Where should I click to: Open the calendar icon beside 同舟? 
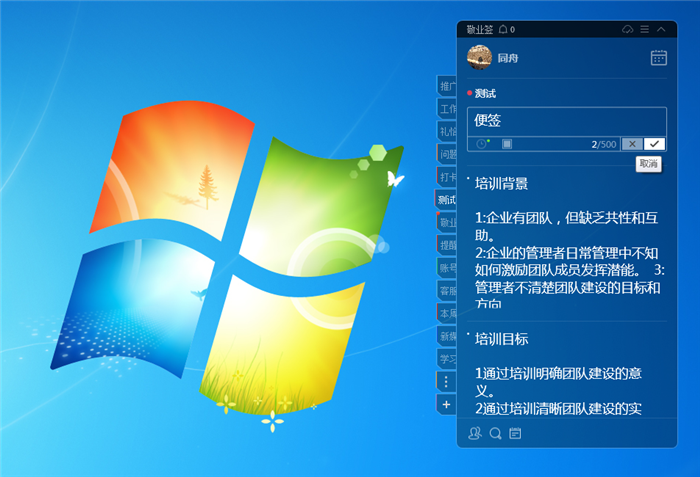point(658,58)
